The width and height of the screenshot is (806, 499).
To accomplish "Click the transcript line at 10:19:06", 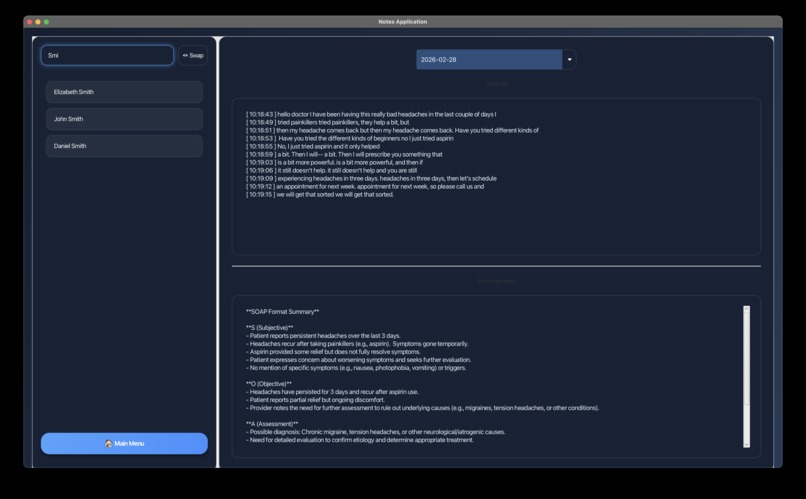I will [332, 171].
